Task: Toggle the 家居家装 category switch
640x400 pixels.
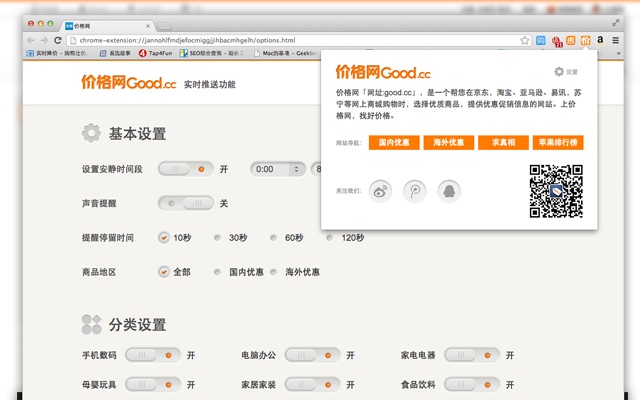Action: pos(313,384)
